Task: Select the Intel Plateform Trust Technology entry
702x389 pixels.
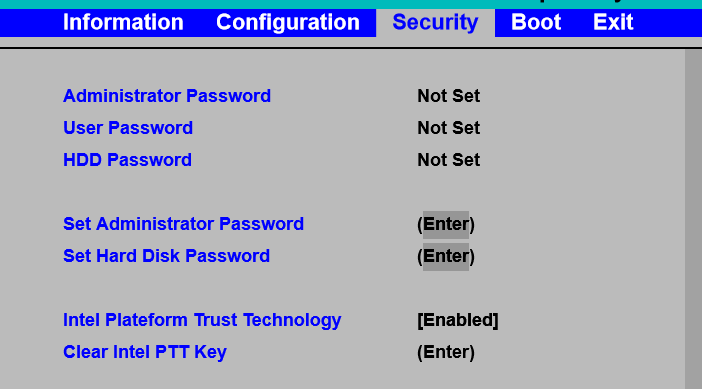Action: click(202, 320)
